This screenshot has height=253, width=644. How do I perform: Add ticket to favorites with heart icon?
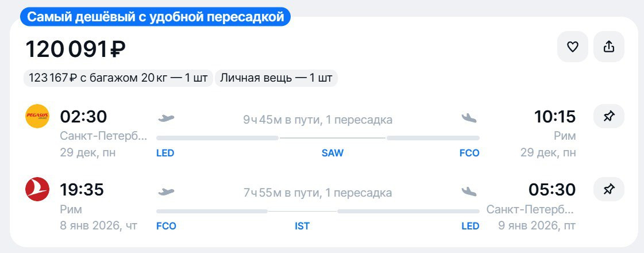(572, 47)
